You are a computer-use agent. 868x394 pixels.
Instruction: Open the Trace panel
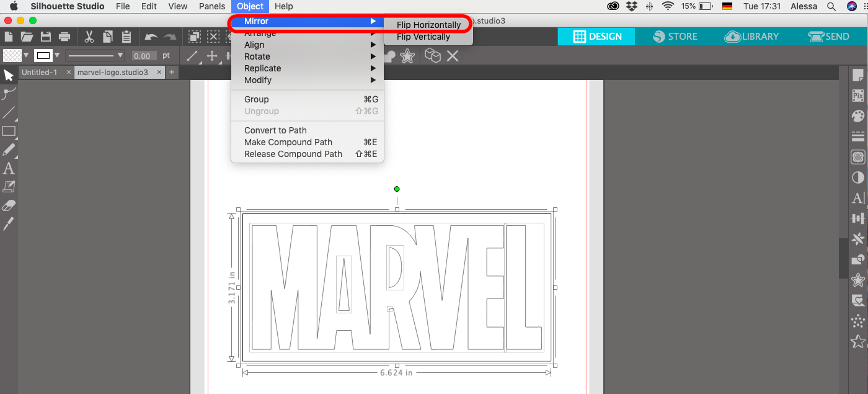[858, 157]
